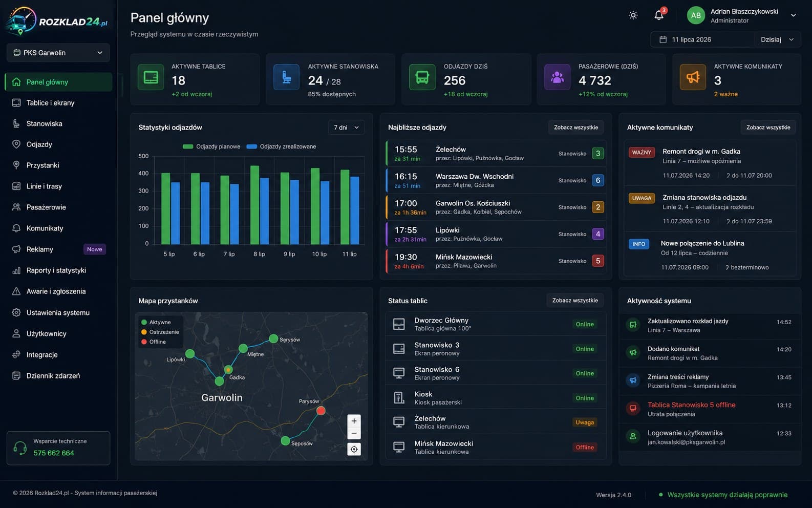The image size is (812, 508).
Task: Open Remont drogi w m. Gadka announcement
Action: 710,163
